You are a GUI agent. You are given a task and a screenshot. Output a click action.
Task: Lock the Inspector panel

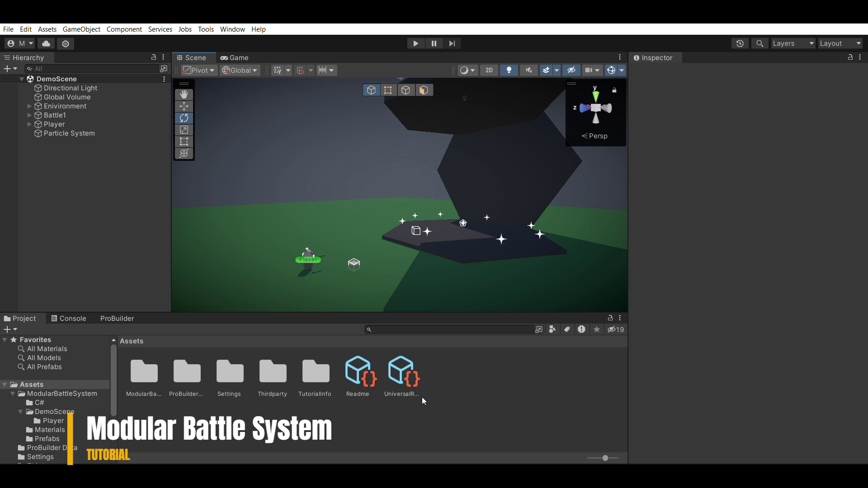pyautogui.click(x=850, y=57)
